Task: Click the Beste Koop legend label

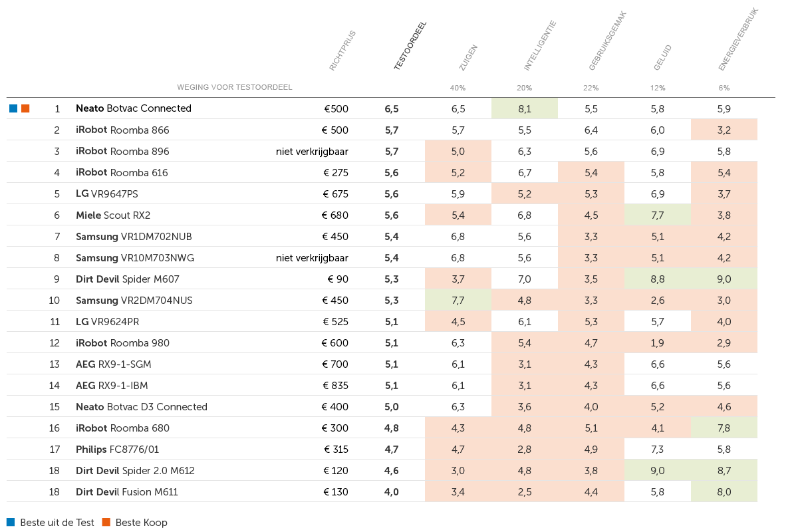Action: [142, 523]
